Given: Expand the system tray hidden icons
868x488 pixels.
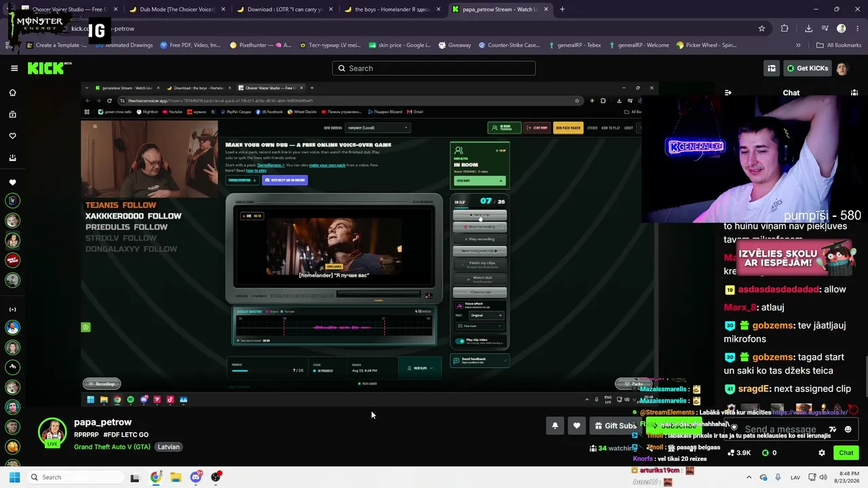Looking at the screenshot, I should [x=749, y=477].
